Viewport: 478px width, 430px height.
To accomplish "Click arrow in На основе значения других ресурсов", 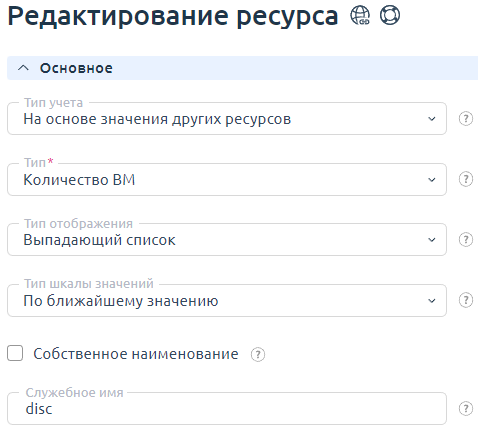I will tap(432, 119).
